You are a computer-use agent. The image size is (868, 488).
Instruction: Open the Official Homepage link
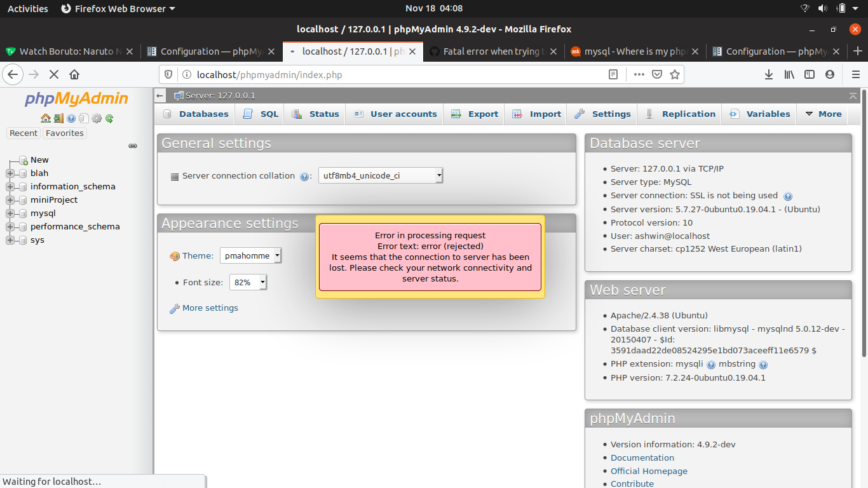point(649,471)
